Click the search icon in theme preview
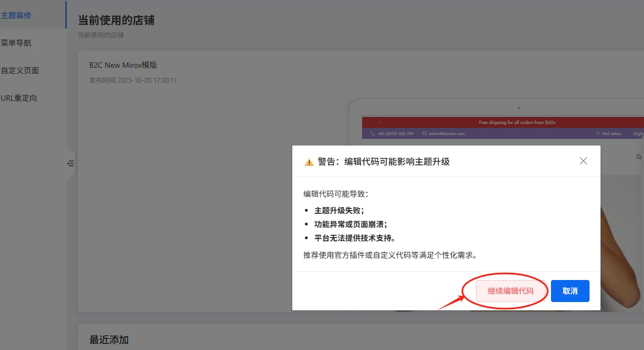Viewport: 644px width, 350px height. (638, 157)
